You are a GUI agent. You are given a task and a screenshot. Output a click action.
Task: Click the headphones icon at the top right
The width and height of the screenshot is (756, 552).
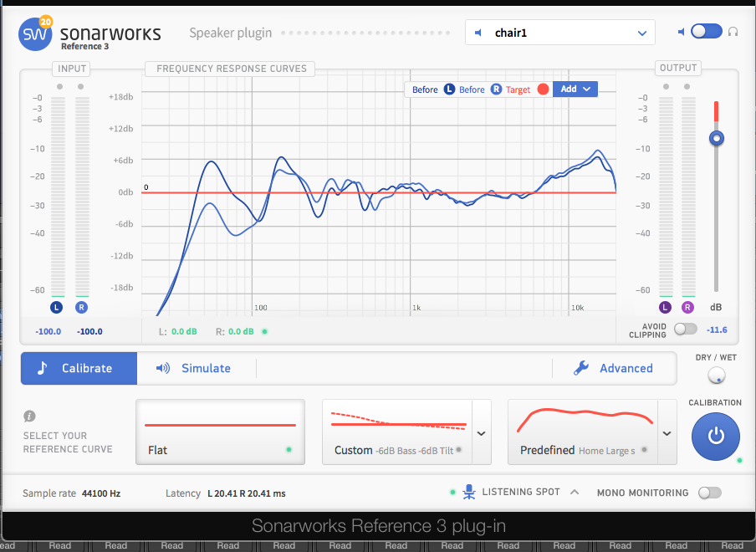tap(733, 32)
